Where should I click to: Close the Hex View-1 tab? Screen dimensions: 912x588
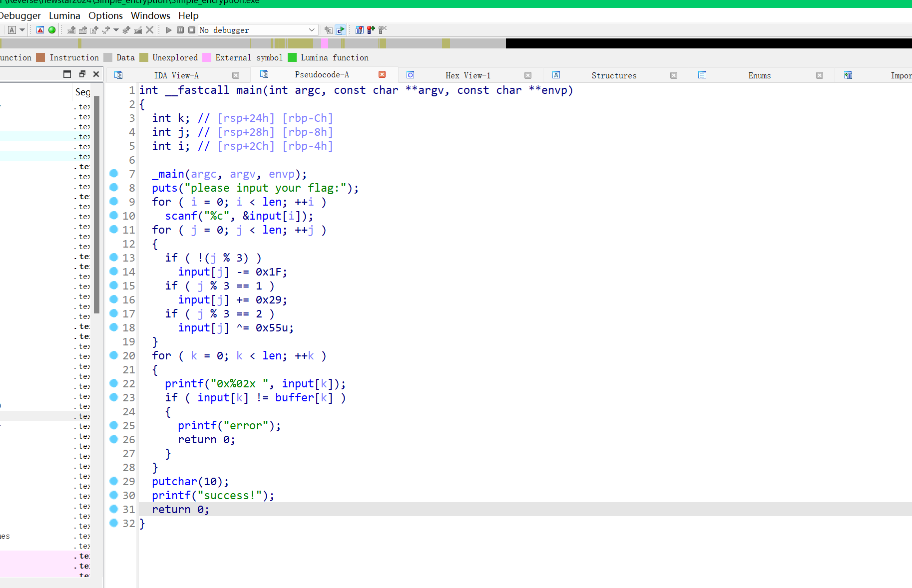528,75
